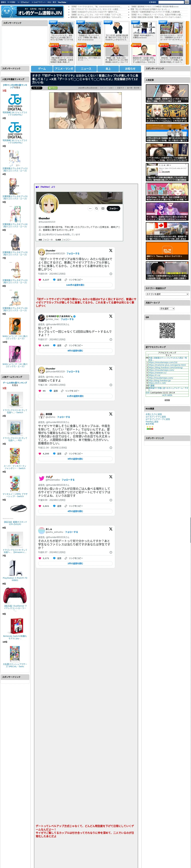Click the Edit link in access ranking

coord(148,393)
